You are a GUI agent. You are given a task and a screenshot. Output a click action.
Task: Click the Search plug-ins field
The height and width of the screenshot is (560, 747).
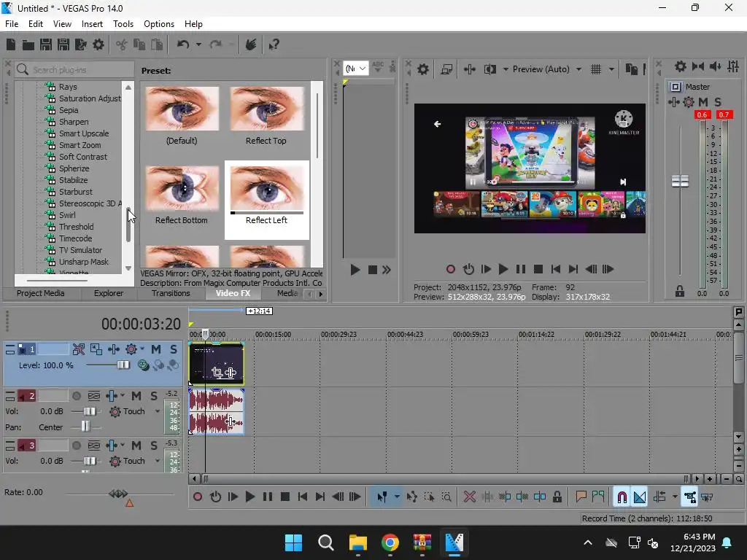point(75,70)
